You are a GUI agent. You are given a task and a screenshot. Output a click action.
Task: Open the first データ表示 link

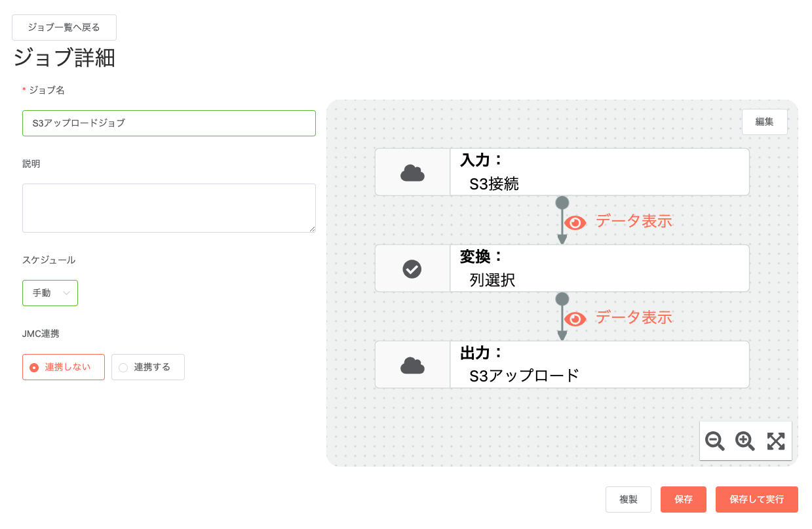634,222
